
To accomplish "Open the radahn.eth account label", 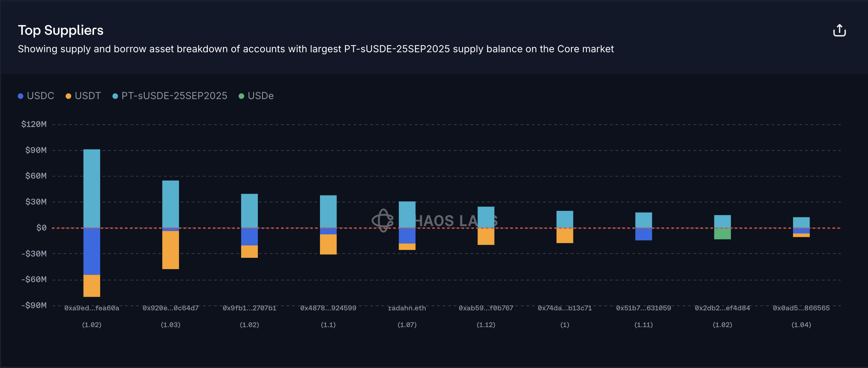I will pyautogui.click(x=407, y=308).
